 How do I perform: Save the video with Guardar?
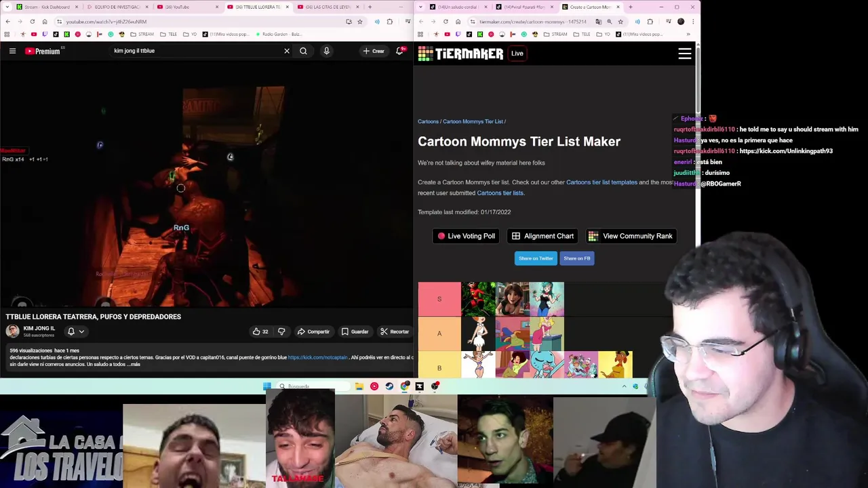tap(355, 331)
